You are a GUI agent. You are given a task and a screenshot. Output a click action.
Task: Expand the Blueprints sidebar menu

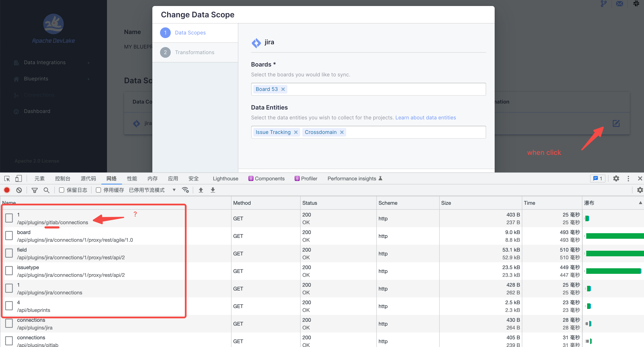(x=36, y=79)
